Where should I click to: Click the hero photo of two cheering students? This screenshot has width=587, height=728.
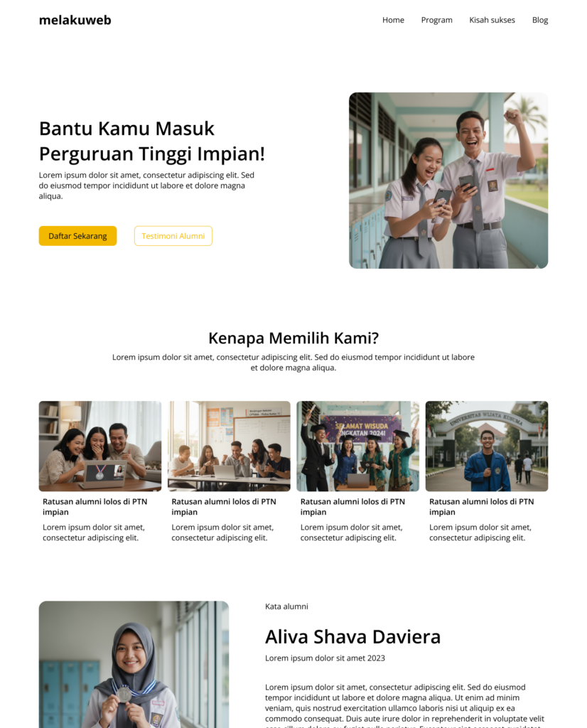(448, 180)
